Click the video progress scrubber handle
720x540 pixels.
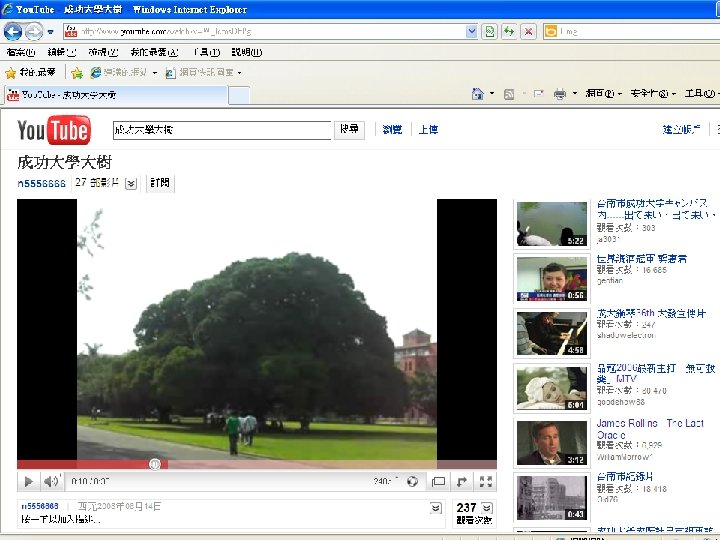click(155, 464)
